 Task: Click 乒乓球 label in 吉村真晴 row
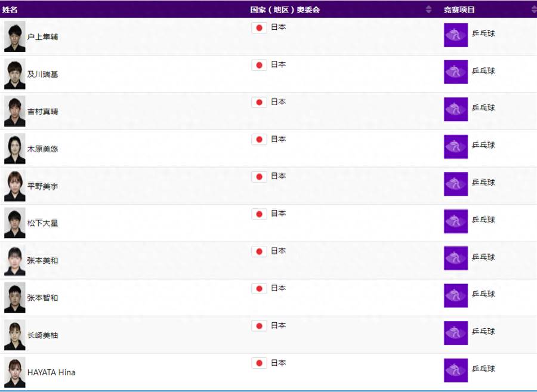coord(483,107)
